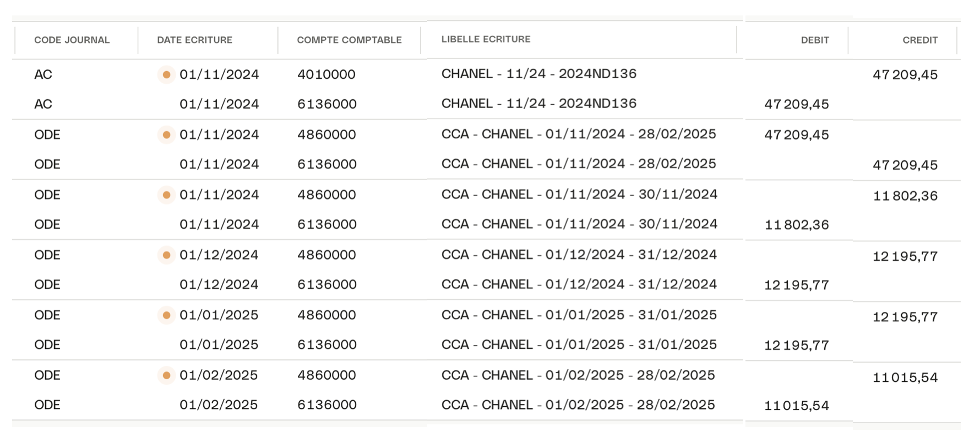Click the LIBELLE ECRITURE column header
Viewport: 980px width, 442px height.
coord(486,39)
